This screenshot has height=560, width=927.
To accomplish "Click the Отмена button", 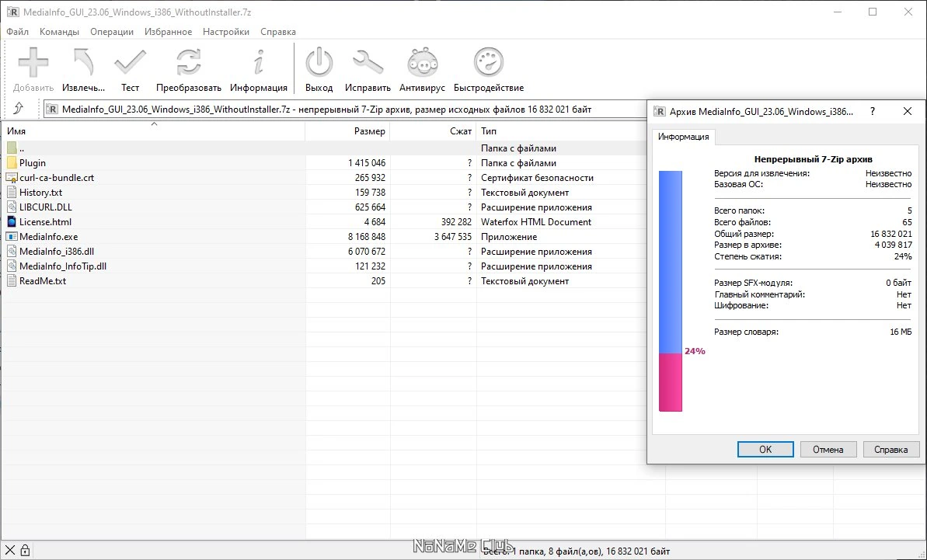I will click(828, 450).
